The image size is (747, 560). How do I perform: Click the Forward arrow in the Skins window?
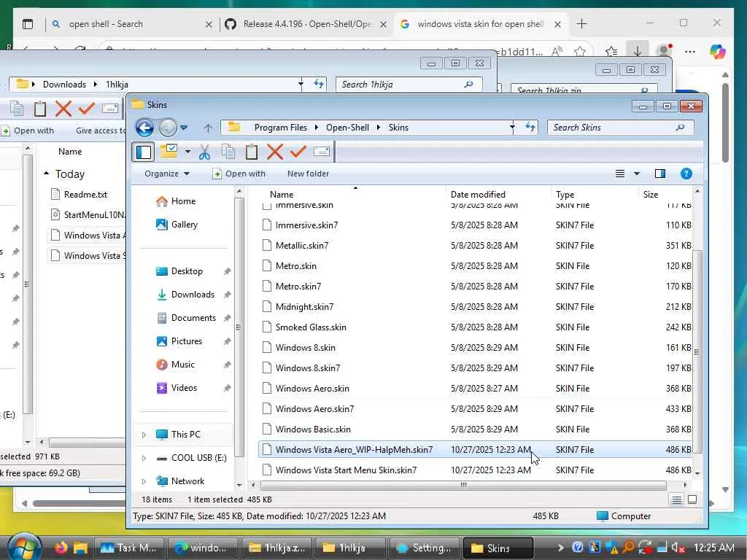(168, 128)
